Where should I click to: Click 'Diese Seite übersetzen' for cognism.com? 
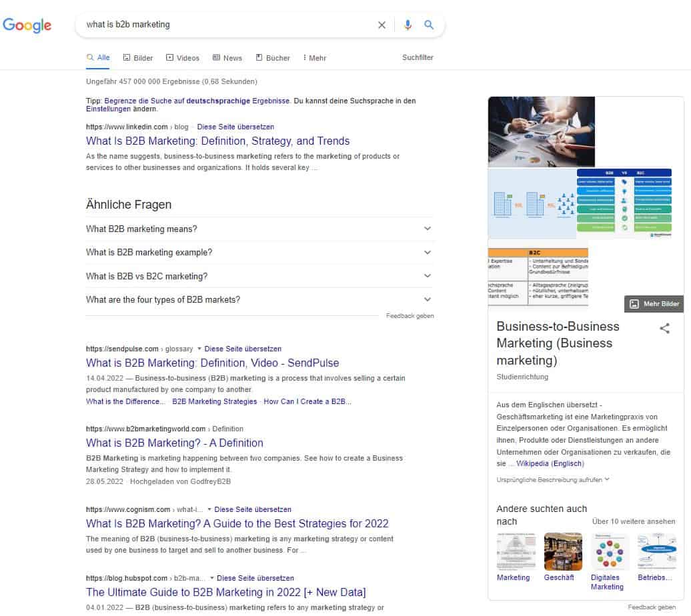[253, 509]
